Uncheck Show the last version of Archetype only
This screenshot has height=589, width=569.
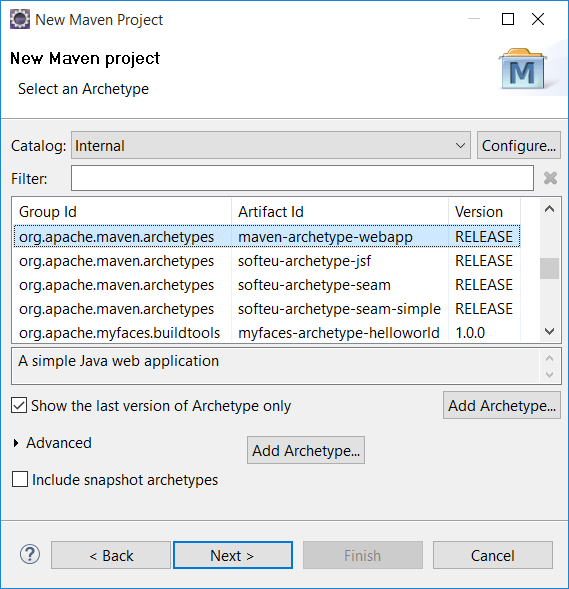point(19,405)
